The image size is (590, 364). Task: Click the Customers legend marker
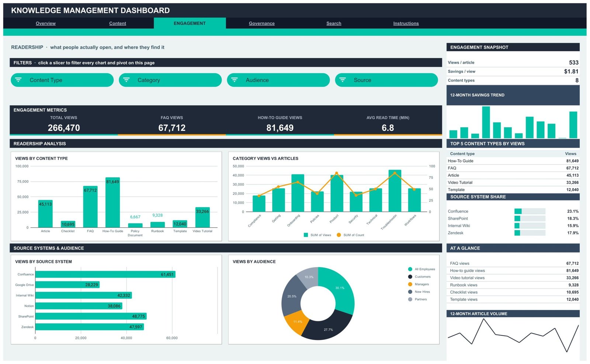click(410, 277)
